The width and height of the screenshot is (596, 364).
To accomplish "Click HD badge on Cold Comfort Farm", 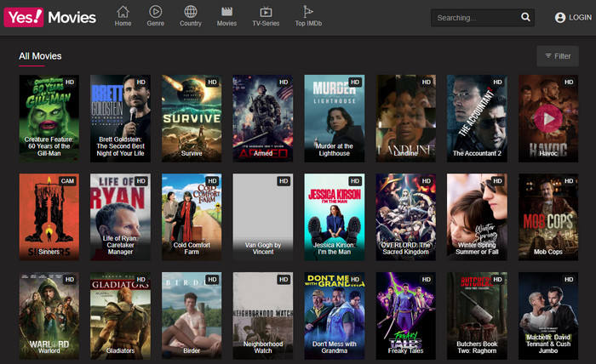I will [x=212, y=181].
